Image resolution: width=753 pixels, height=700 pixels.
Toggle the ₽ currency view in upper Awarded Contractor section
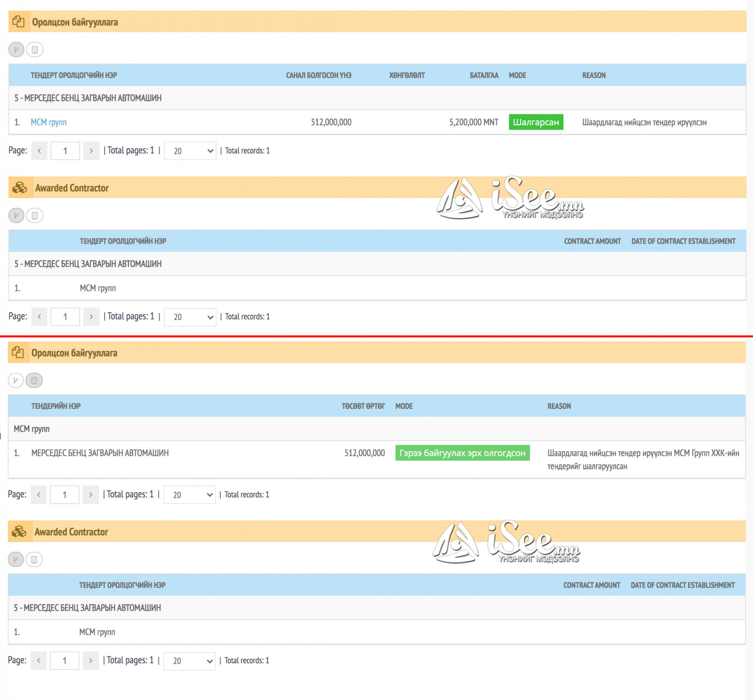coord(16,215)
